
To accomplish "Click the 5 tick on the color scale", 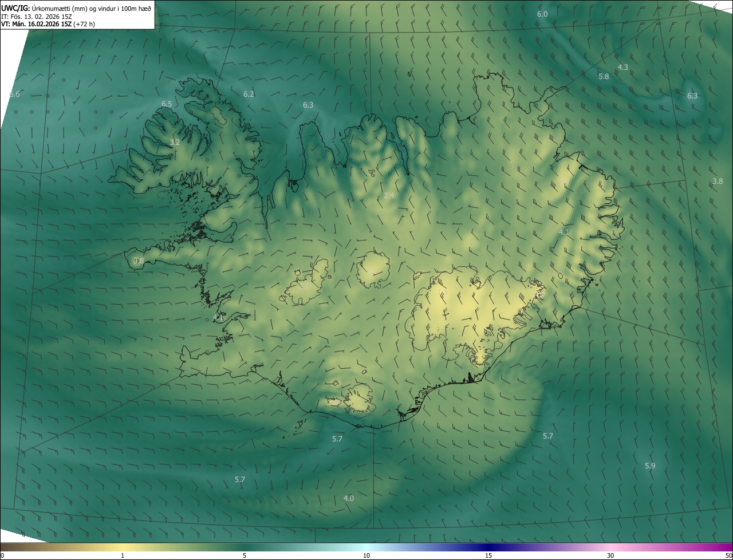I will coord(245,556).
